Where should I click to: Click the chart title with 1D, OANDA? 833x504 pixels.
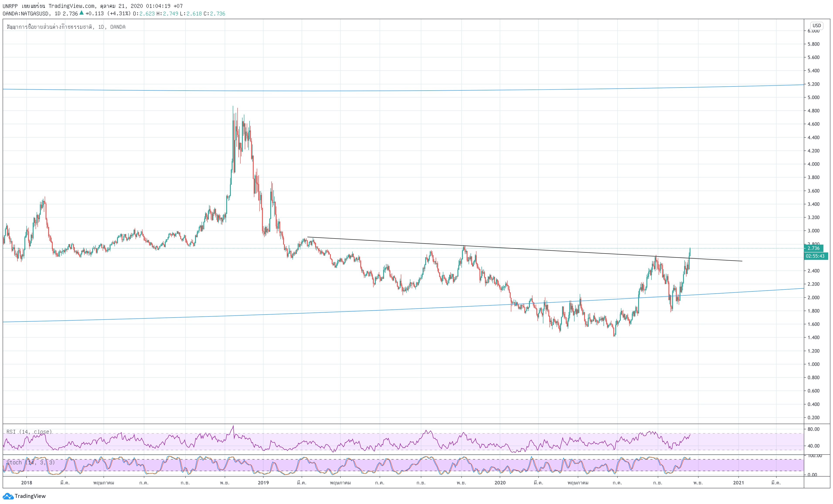[66, 27]
